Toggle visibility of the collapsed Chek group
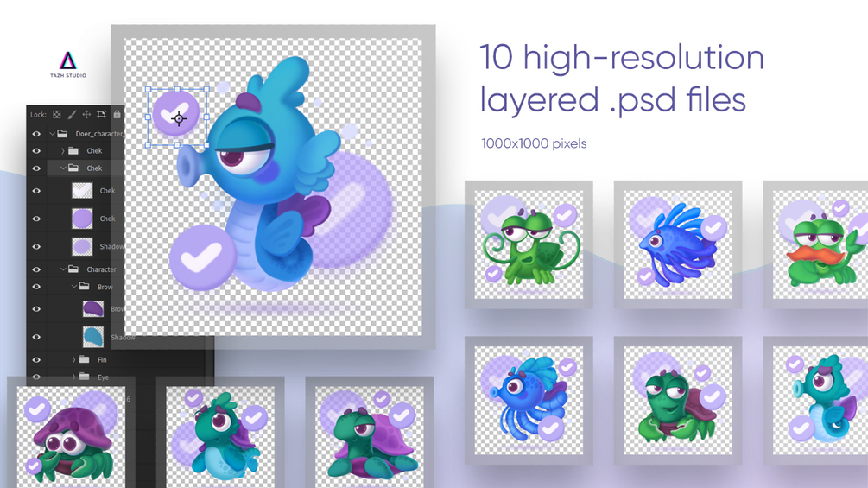The width and height of the screenshot is (868, 488). pos(36,151)
